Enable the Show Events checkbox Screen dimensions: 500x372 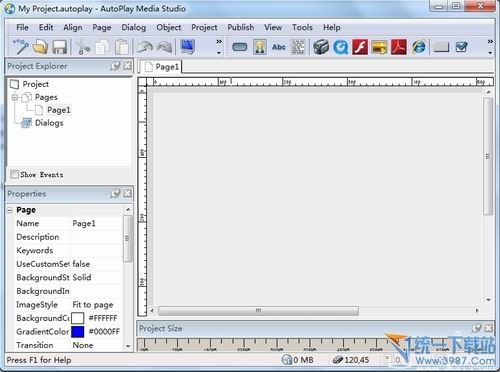[14, 174]
